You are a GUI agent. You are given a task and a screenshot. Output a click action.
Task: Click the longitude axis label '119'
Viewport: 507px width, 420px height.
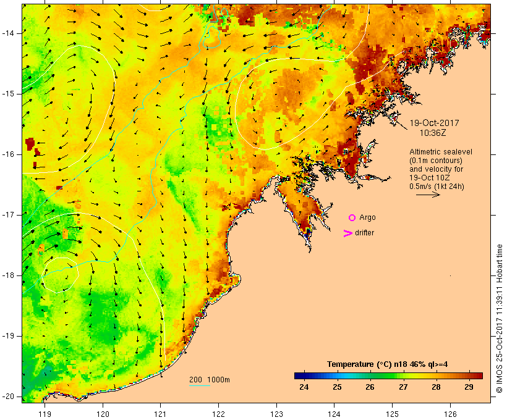point(45,414)
